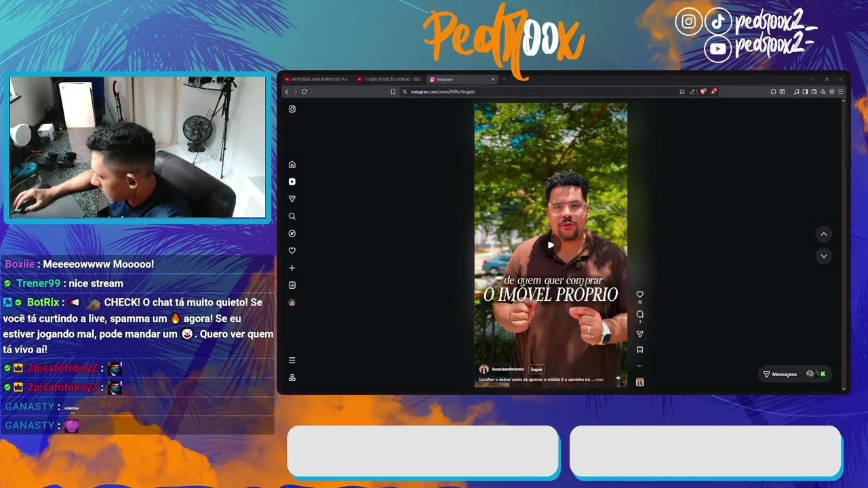Viewport: 868px width, 488px height.
Task: Open Instagram home from the sidebar
Action: [292, 165]
